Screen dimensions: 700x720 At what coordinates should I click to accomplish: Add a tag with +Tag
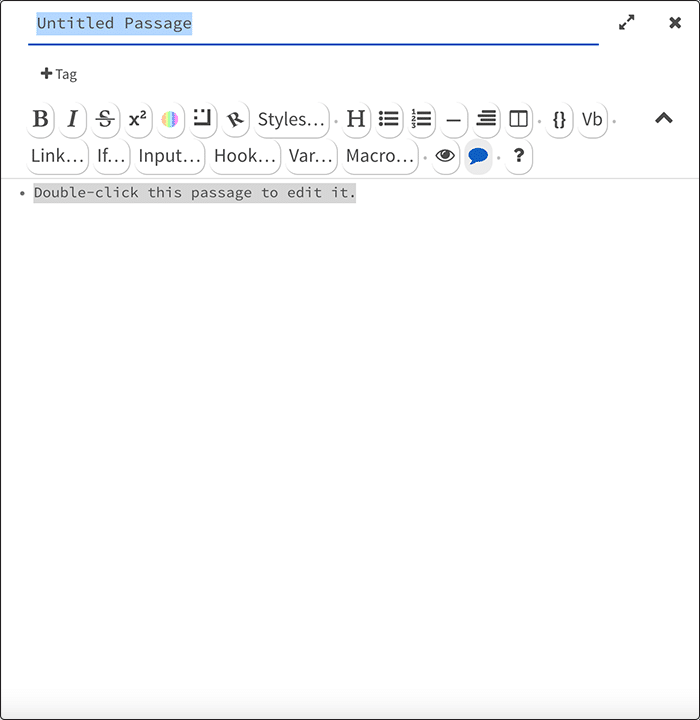pos(59,74)
